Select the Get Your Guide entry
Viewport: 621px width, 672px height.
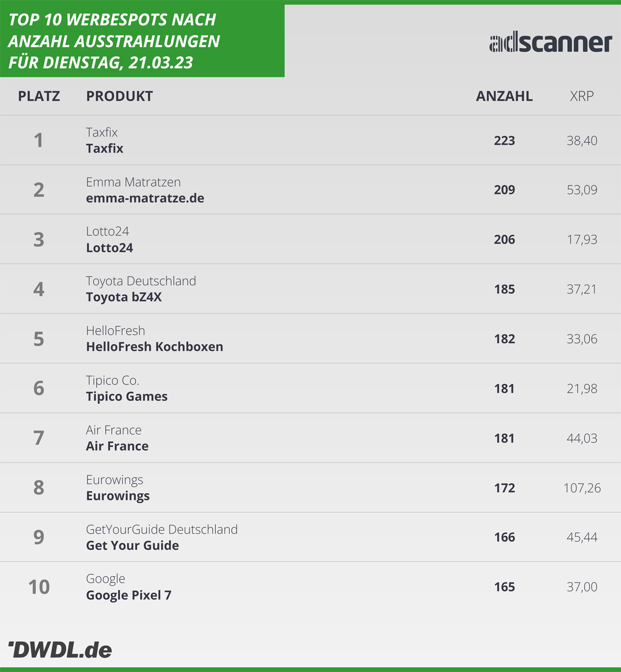coord(132,546)
